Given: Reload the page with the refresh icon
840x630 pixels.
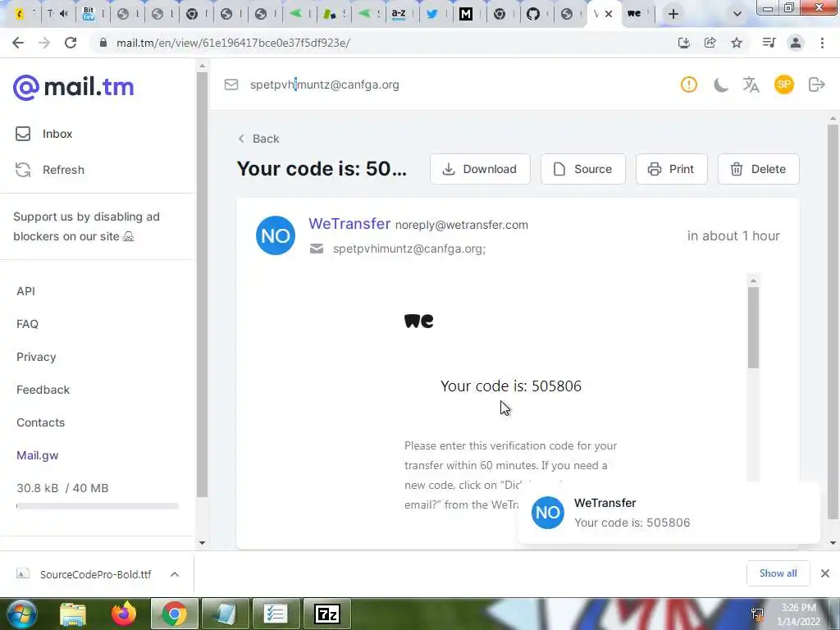Looking at the screenshot, I should click(x=71, y=43).
